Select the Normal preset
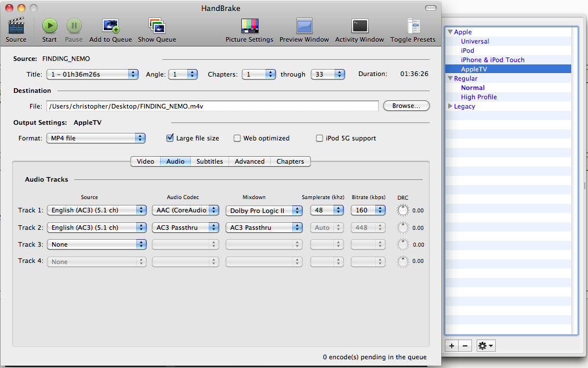Image resolution: width=588 pixels, height=368 pixels. (473, 88)
